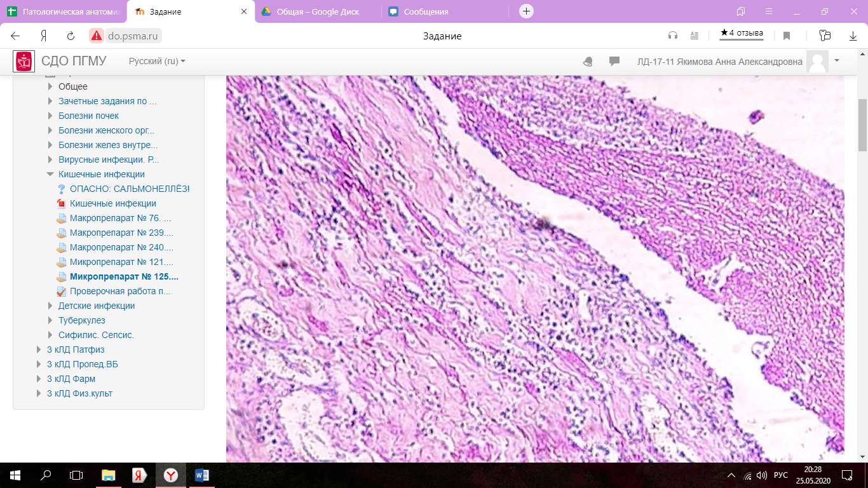Screen dimensions: 868x488
Task: Open Windows Start menu
Action: [x=15, y=475]
